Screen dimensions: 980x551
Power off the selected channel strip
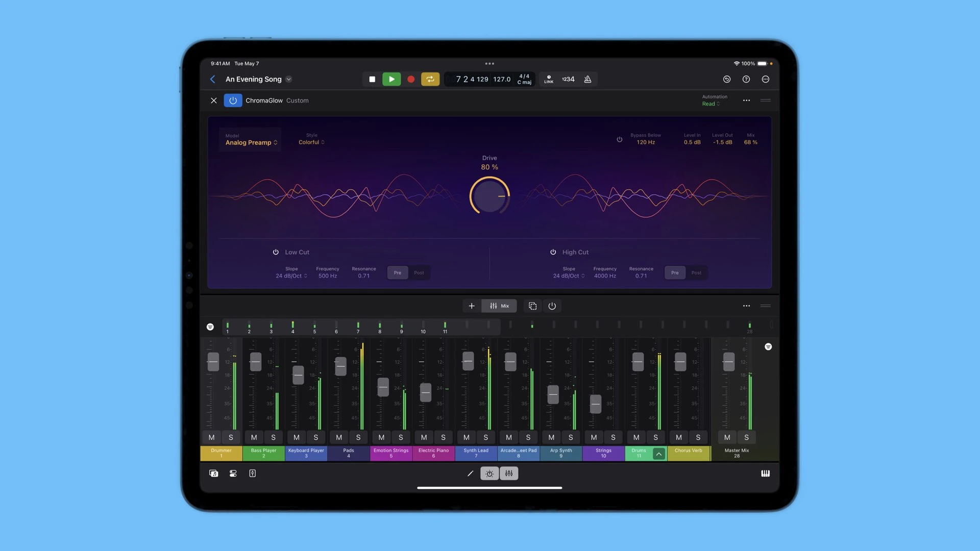tap(552, 306)
